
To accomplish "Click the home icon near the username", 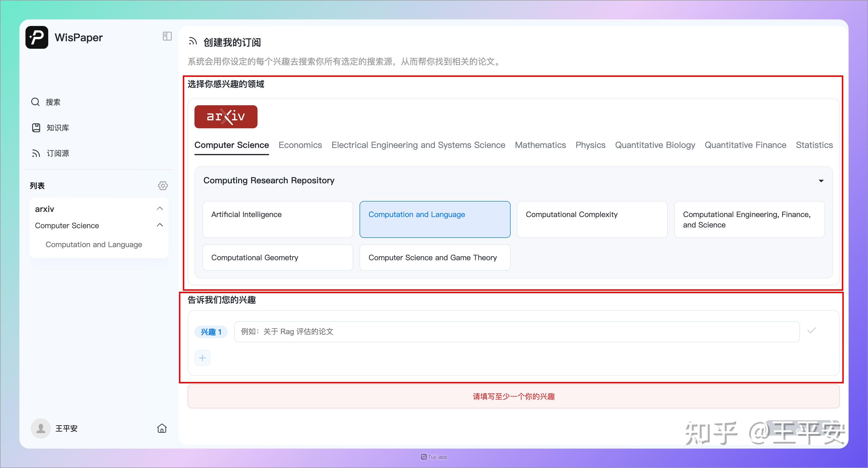I will pos(162,428).
